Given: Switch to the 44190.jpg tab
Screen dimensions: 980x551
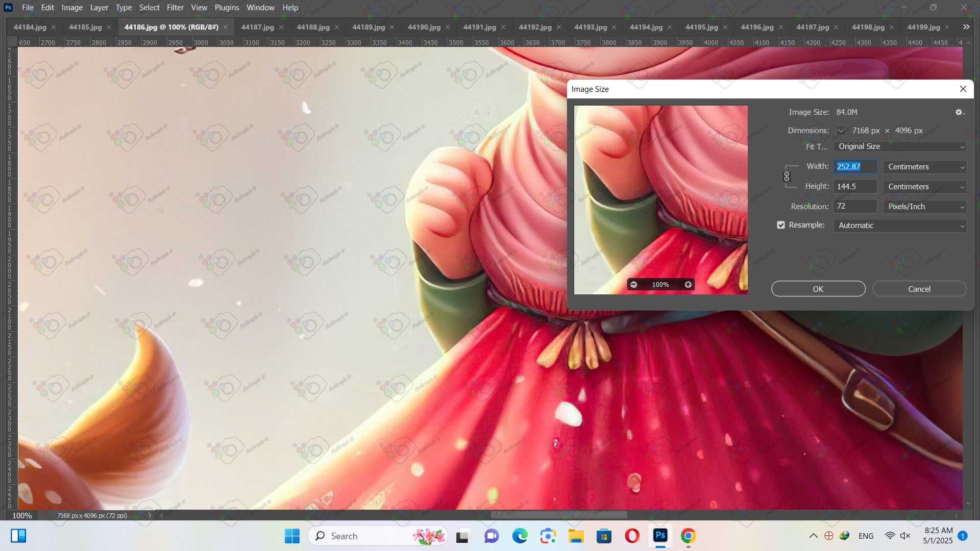Looking at the screenshot, I should (424, 27).
